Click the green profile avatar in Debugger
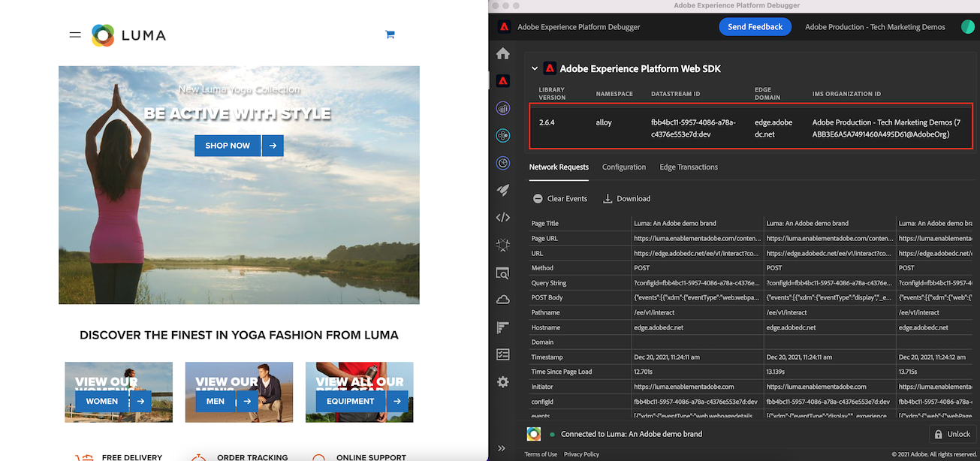This screenshot has width=980, height=461. tap(968, 27)
